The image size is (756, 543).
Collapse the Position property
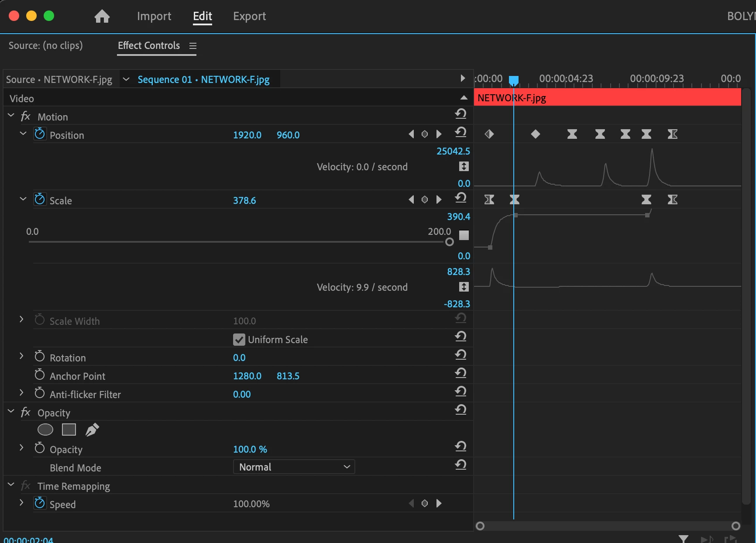23,134
